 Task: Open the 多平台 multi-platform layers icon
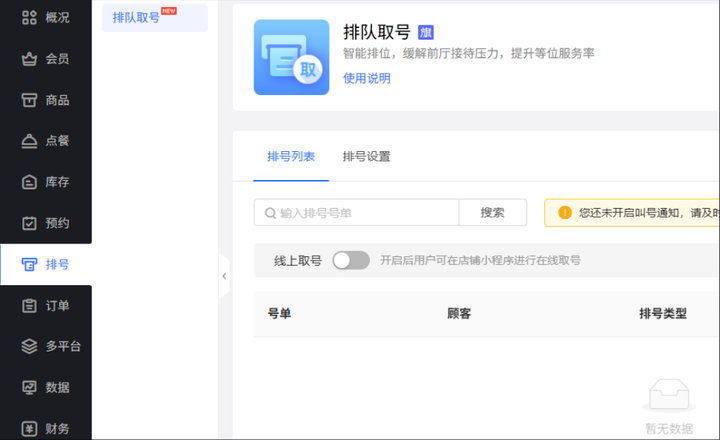pos(29,346)
